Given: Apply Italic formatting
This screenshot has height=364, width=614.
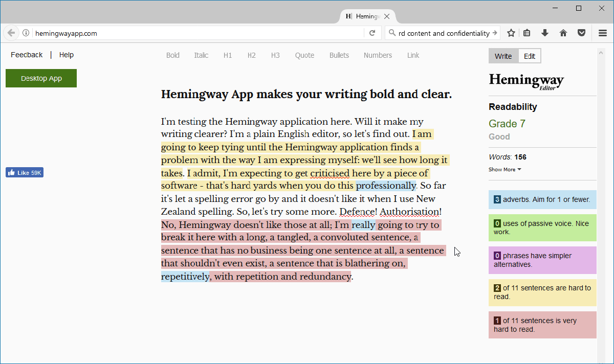Looking at the screenshot, I should point(201,55).
